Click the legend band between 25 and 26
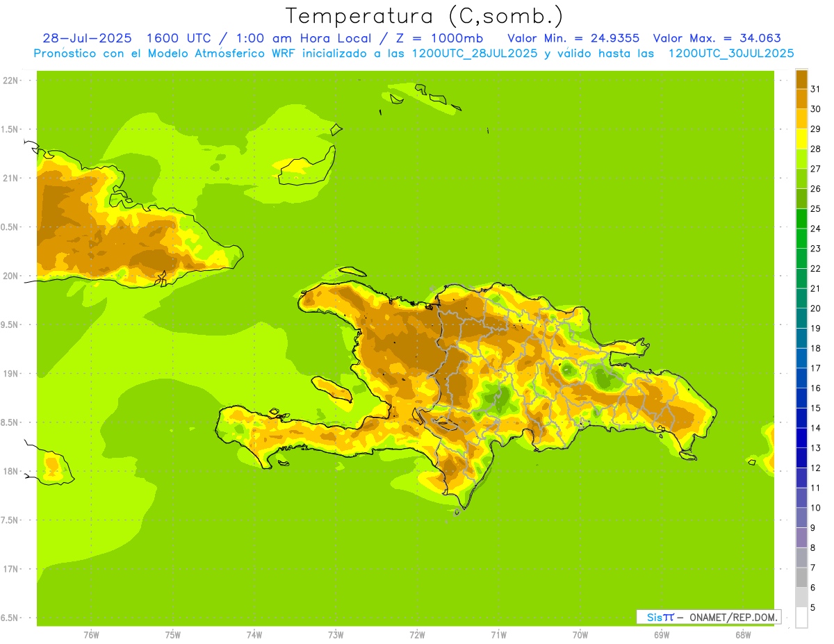Image resolution: width=834 pixels, height=644 pixels. [x=801, y=199]
